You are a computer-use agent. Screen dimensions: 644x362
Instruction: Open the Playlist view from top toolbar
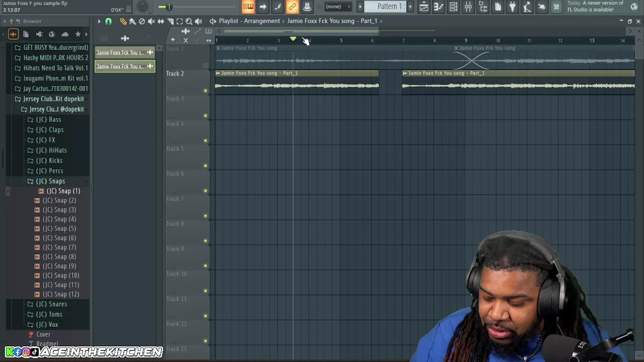pos(424,7)
